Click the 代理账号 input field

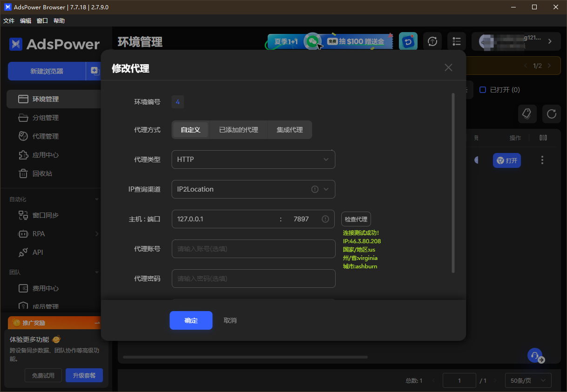(253, 249)
